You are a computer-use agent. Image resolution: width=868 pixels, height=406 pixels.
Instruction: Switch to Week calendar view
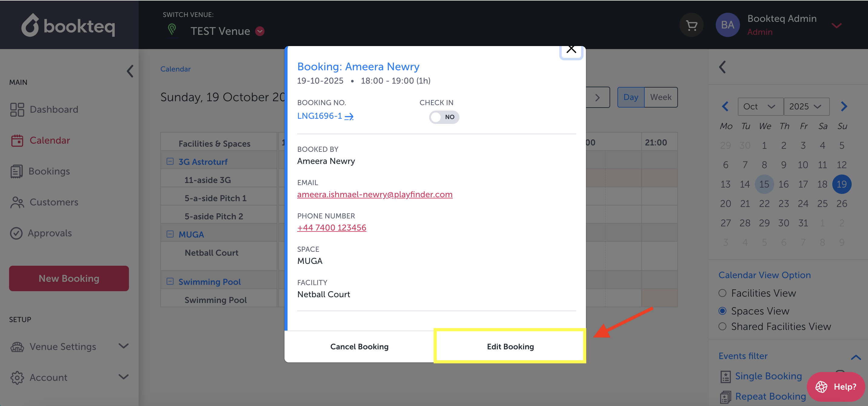(x=660, y=97)
